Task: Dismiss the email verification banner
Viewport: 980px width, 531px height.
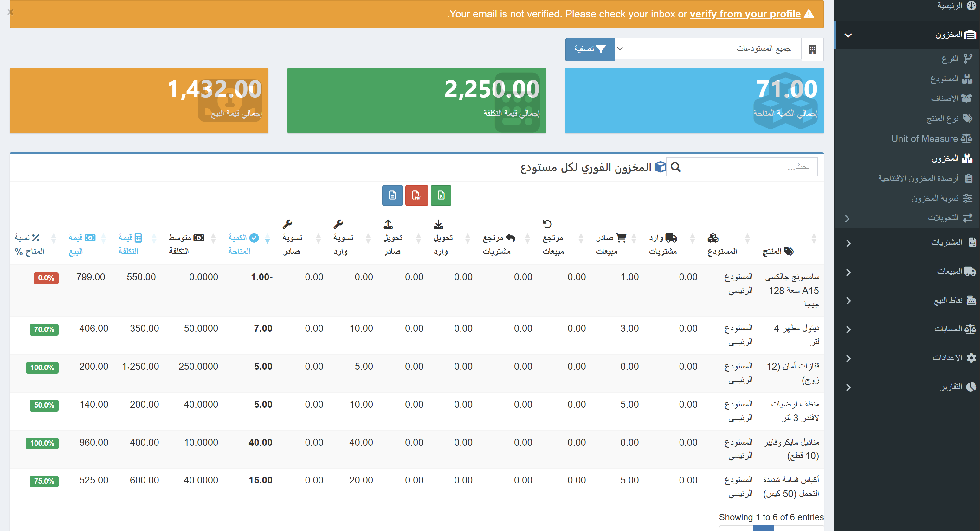Action: pyautogui.click(x=10, y=12)
